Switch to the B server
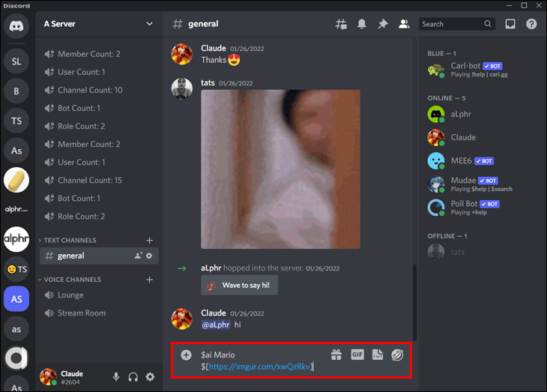547x392 pixels. pyautogui.click(x=16, y=91)
